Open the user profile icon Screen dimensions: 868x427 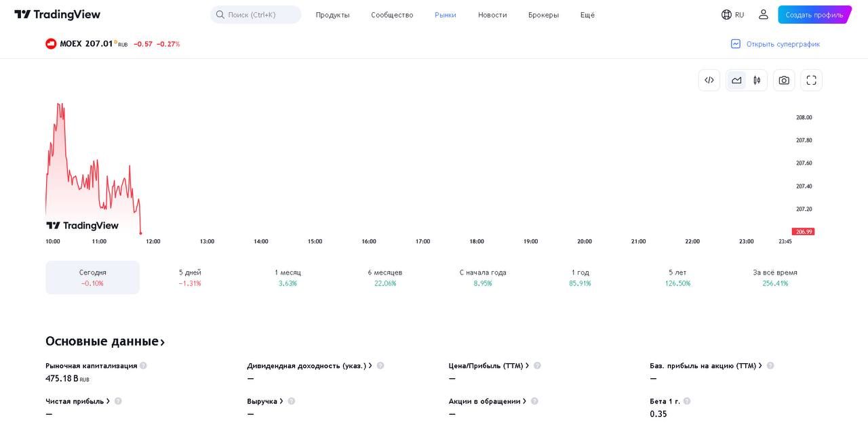point(764,14)
